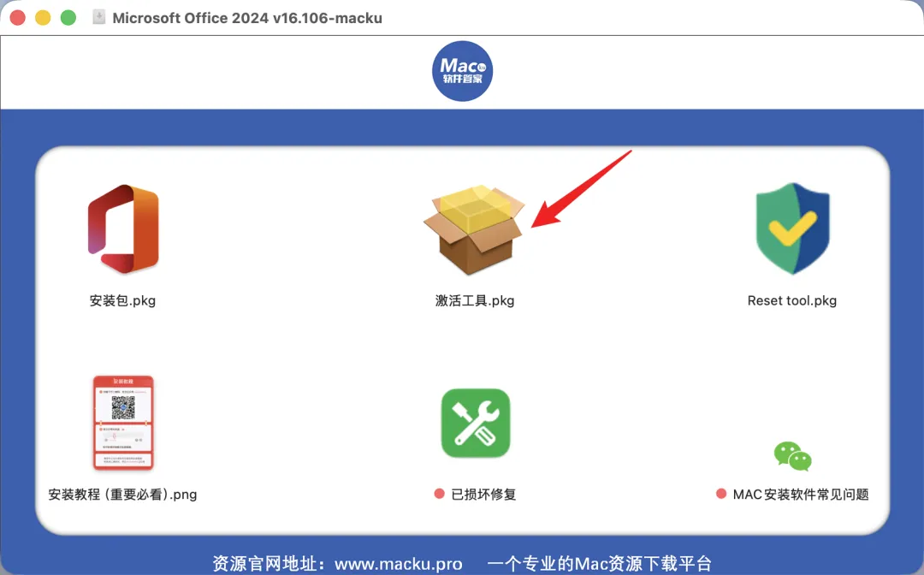
Task: Click the red dot beside 已损坏修复
Action: tap(439, 494)
